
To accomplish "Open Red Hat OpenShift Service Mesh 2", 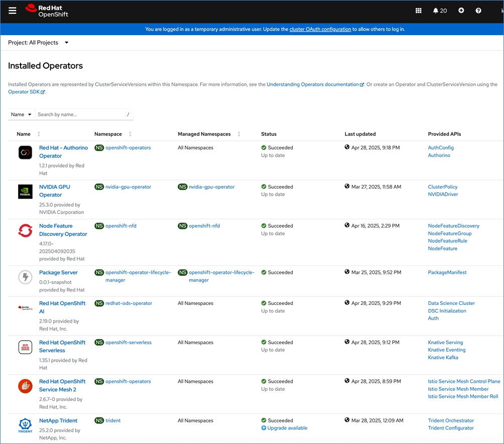I will point(62,385).
